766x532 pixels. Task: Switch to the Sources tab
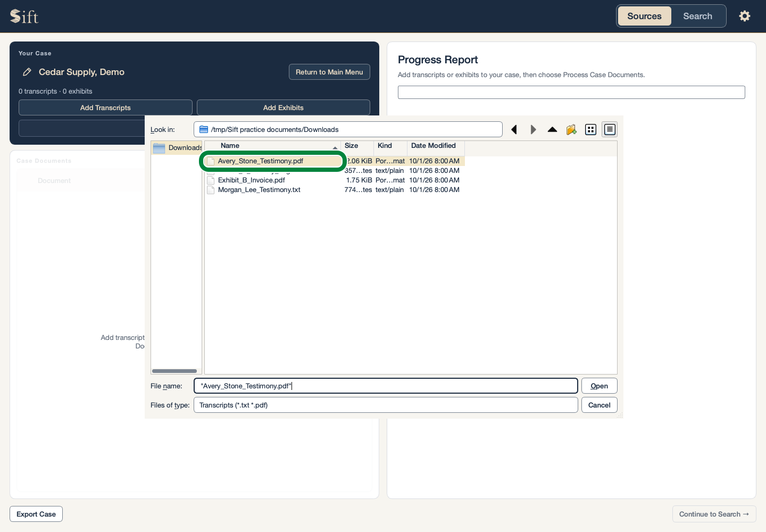tap(644, 16)
